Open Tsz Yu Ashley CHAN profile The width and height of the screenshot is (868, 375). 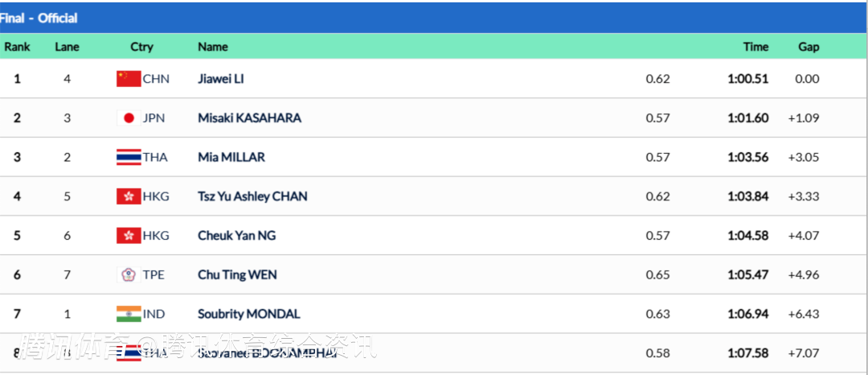(252, 196)
